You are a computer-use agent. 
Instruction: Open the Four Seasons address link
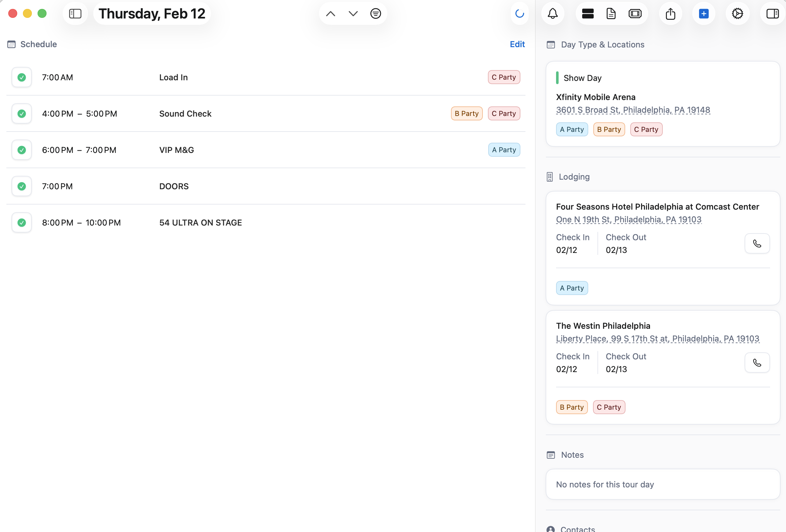[x=628, y=219]
